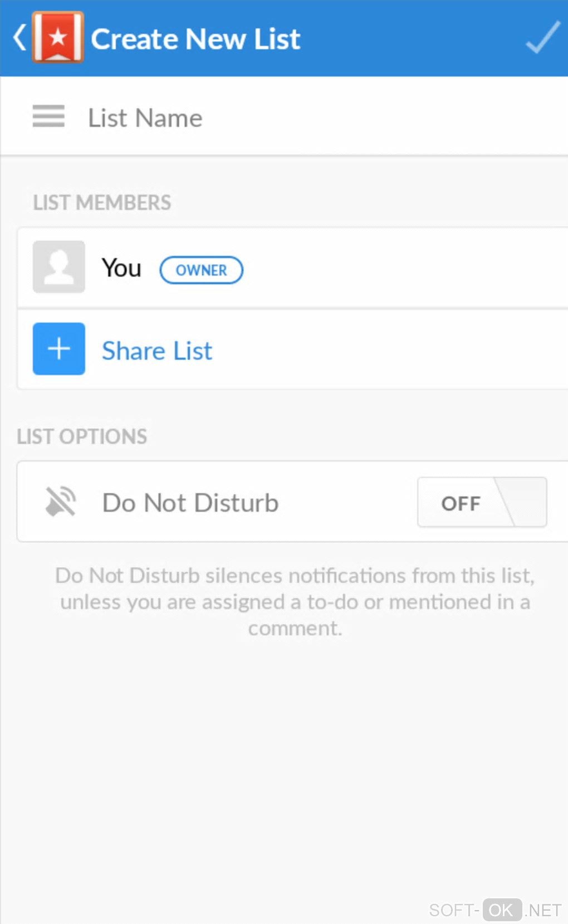Select the member named You
This screenshot has height=924, width=568.
(x=121, y=268)
